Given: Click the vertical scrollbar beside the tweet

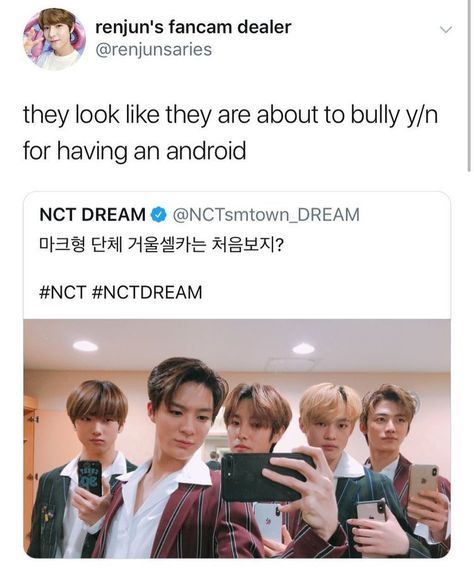Looking at the screenshot, I should [469, 86].
